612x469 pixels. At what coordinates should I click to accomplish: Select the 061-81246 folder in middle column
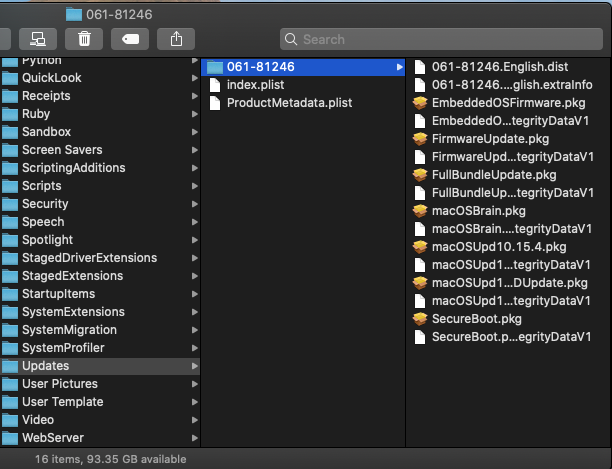coord(303,67)
